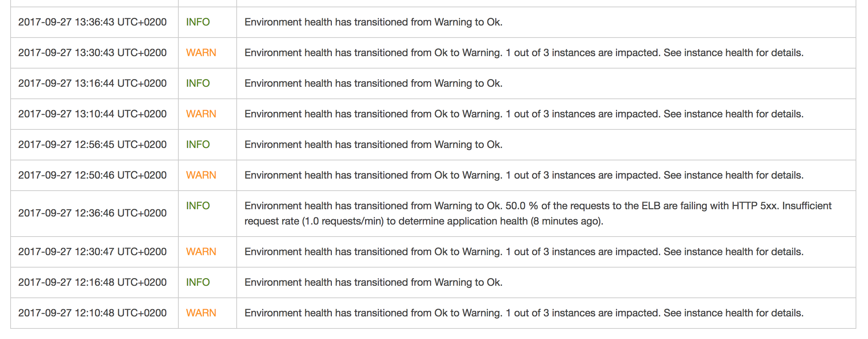Click the WARN label at 13:30:43
The height and width of the screenshot is (339, 868).
[201, 53]
